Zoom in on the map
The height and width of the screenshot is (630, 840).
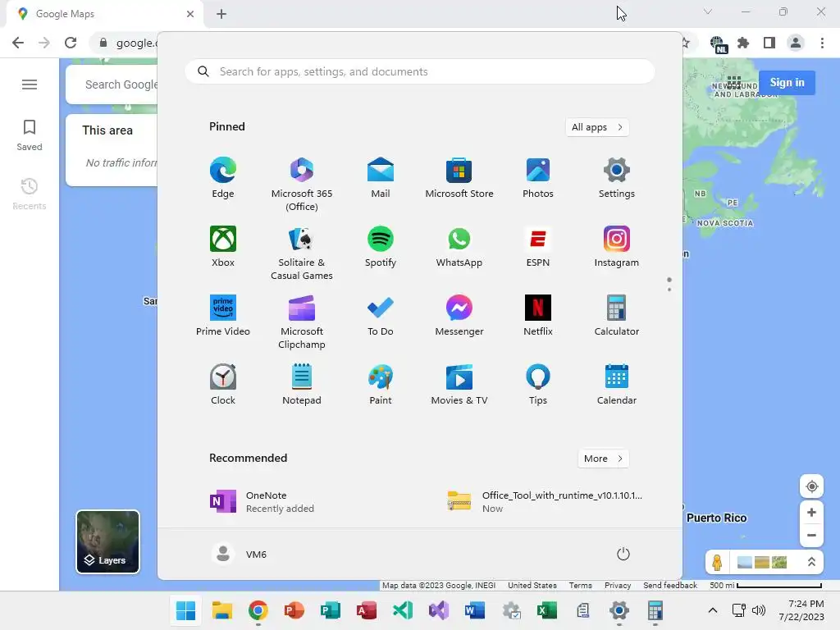tap(811, 512)
